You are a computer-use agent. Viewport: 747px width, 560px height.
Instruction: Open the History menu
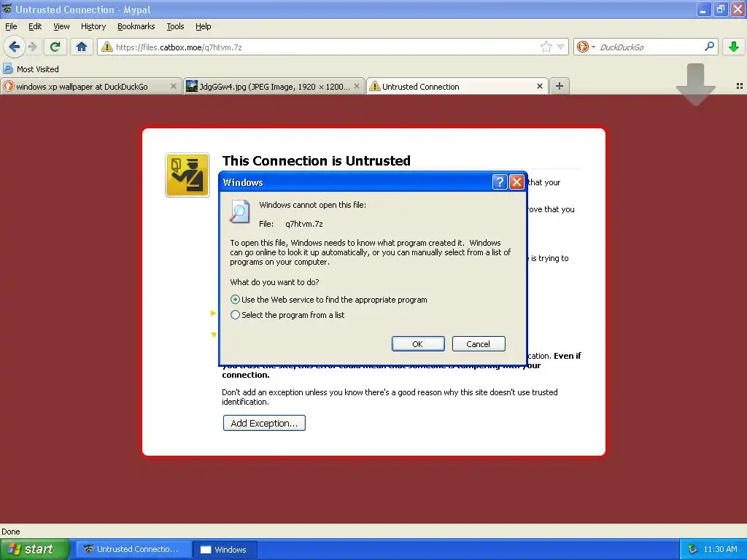[x=93, y=26]
